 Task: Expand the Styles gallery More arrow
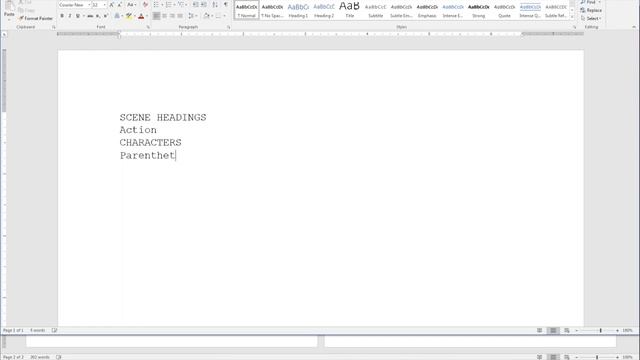pos(572,17)
